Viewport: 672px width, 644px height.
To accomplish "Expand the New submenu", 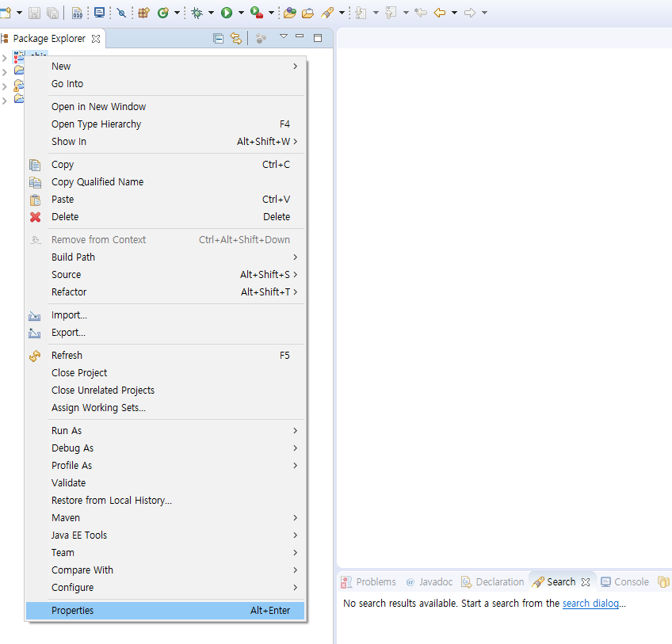I will pyautogui.click(x=165, y=66).
